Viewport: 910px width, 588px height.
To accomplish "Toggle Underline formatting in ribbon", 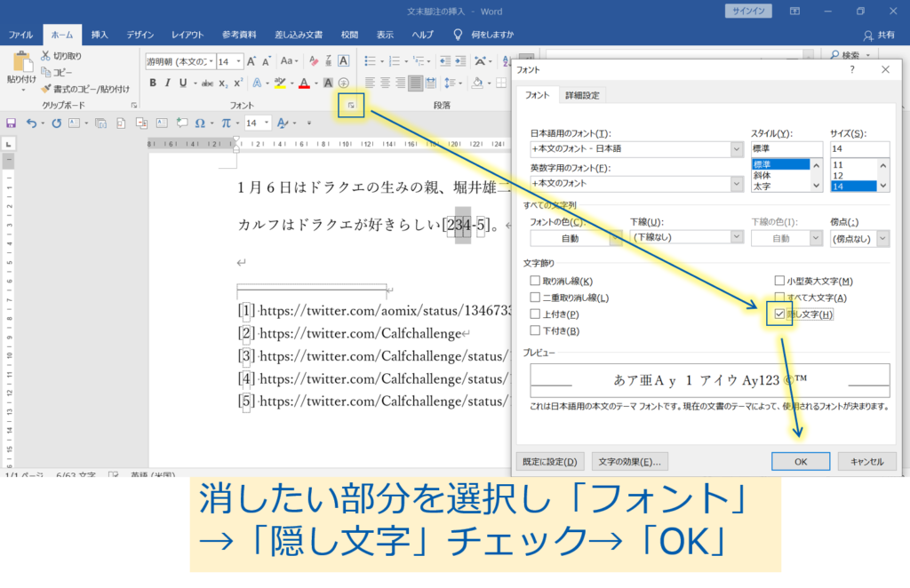I will coord(183,83).
